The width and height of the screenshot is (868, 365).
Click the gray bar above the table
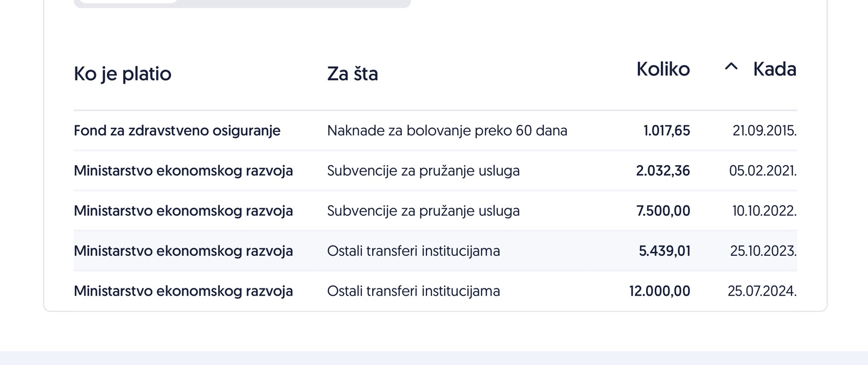click(293, 3)
